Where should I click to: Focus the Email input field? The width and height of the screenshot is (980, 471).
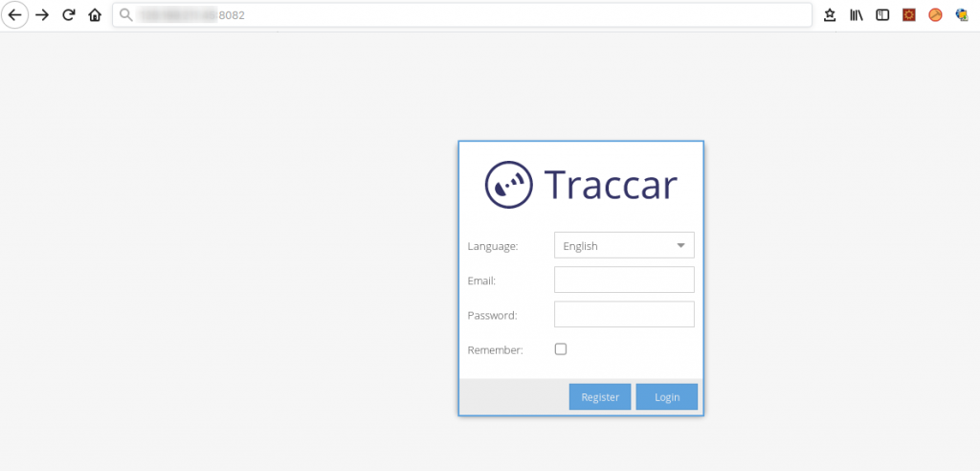[624, 280]
